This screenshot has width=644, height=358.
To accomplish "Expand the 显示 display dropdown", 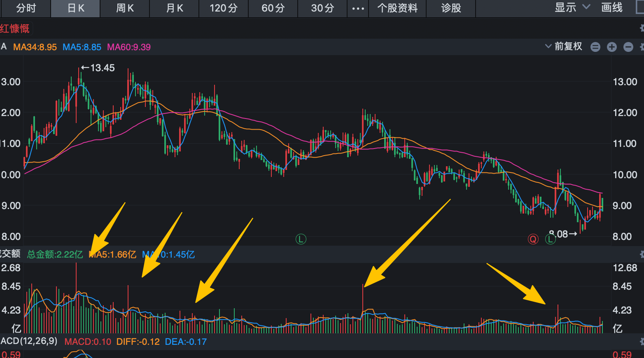I will pyautogui.click(x=572, y=7).
